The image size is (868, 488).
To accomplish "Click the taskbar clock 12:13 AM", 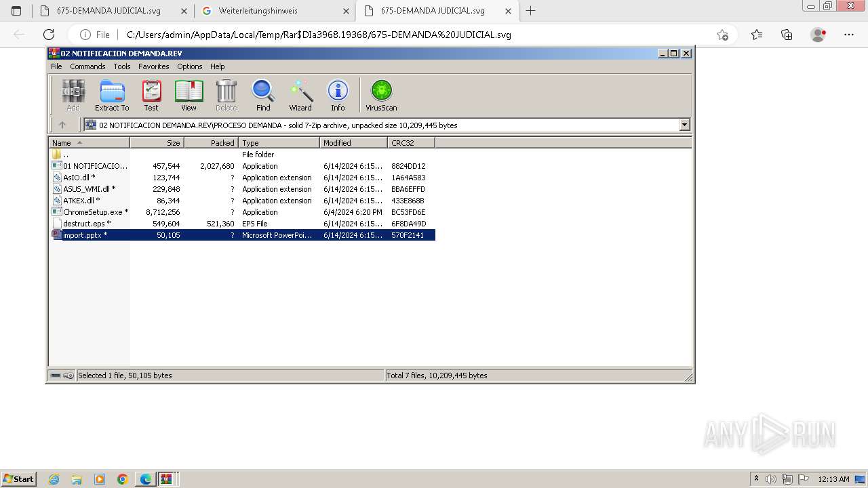I will click(x=833, y=479).
